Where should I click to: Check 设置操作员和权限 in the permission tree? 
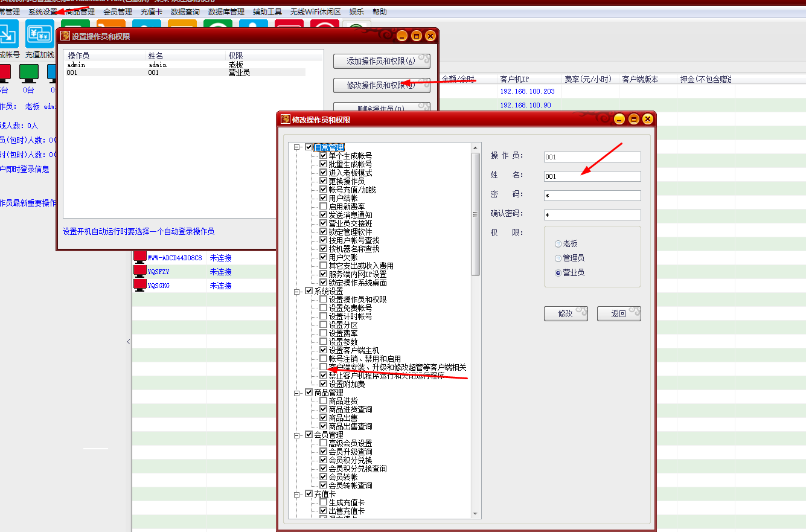324,300
